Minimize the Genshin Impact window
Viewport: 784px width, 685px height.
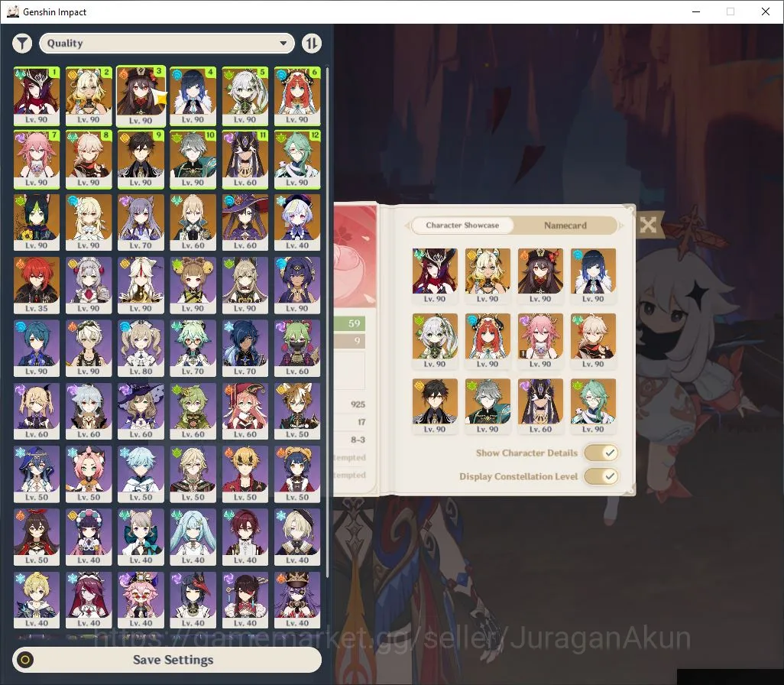click(695, 11)
